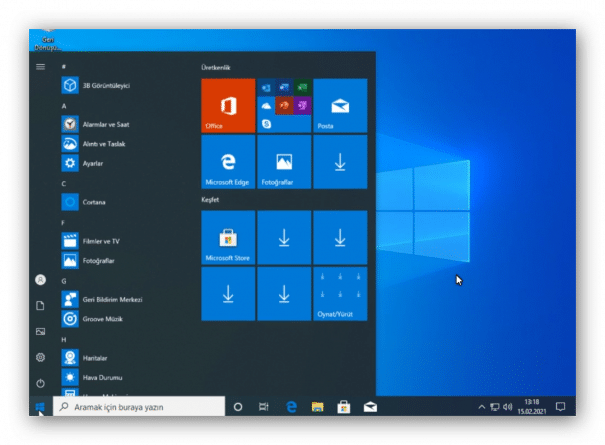605x445 pixels.
Task: Click OneDrive icon in Office apps tile
Action: pos(266,106)
